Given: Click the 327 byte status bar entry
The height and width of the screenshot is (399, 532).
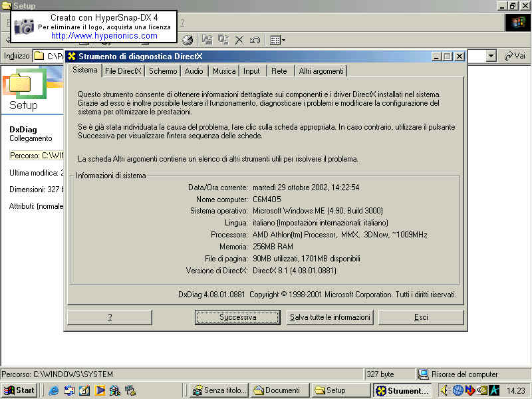Looking at the screenshot, I should [380, 374].
